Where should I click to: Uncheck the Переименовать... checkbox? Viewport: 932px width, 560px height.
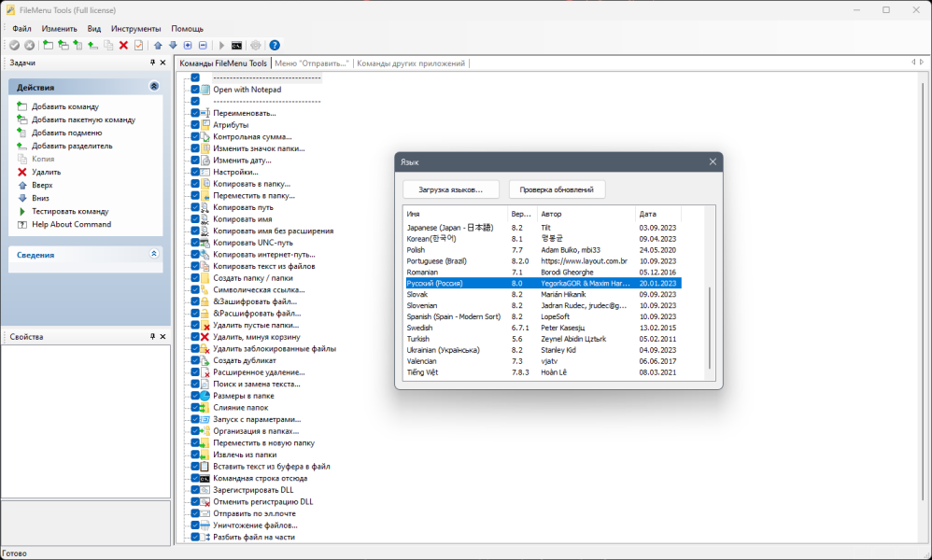(195, 113)
